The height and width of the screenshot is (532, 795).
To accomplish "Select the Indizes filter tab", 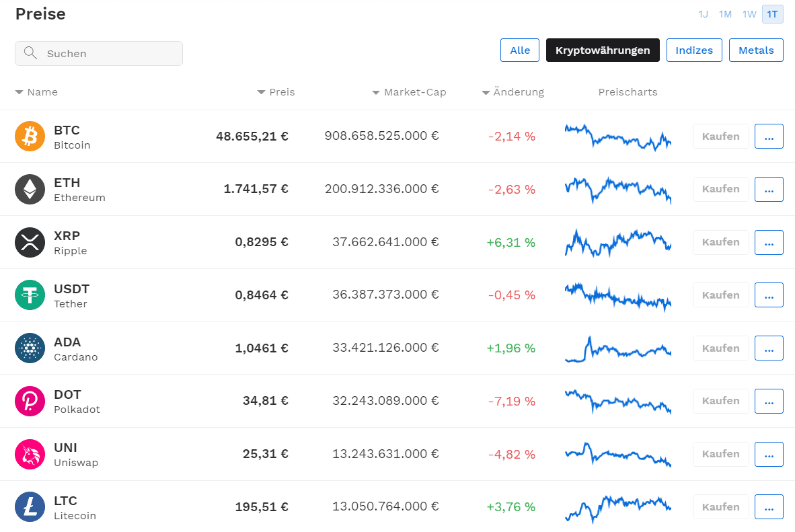I will pyautogui.click(x=694, y=50).
